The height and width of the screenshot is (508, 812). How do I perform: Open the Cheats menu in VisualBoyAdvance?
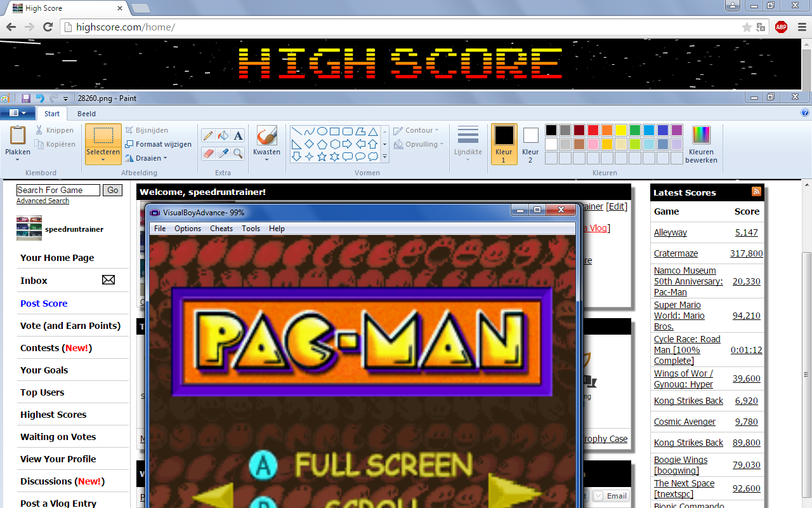pyautogui.click(x=221, y=229)
